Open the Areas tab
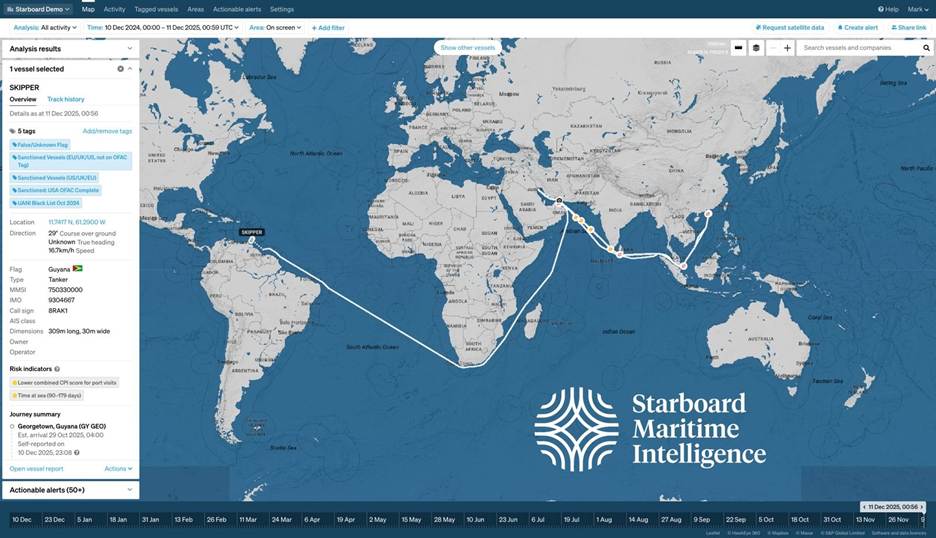Screen dimensions: 936x538 195,10
